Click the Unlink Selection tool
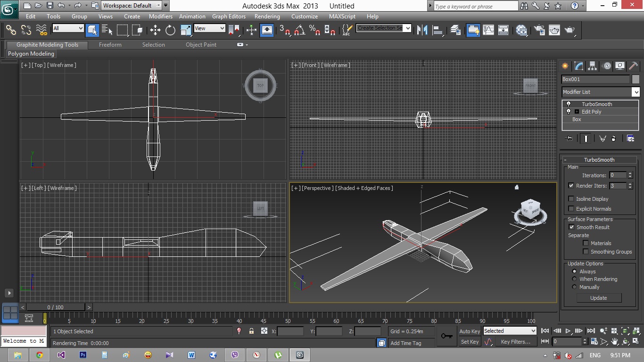 pyautogui.click(x=26, y=30)
